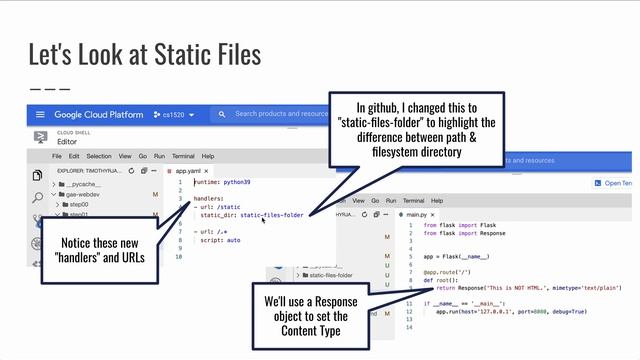Click the minus icon in left Explorer header
640x360 pixels.
tap(154, 171)
